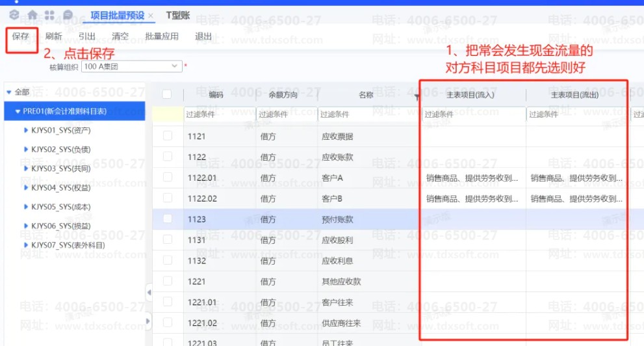Tick checkbox for row 1121
This screenshot has height=346, width=644.
tap(168, 136)
